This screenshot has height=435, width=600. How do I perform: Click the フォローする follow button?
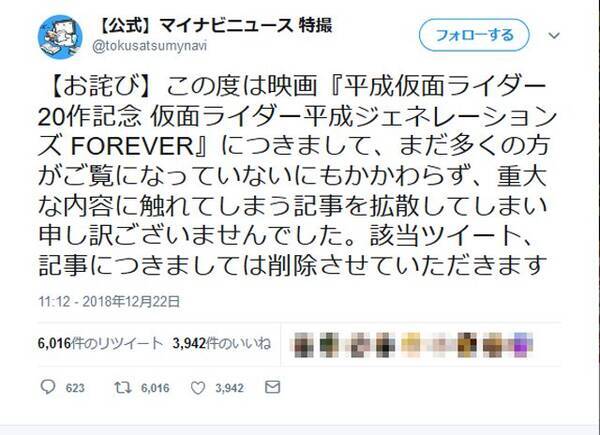(x=474, y=35)
